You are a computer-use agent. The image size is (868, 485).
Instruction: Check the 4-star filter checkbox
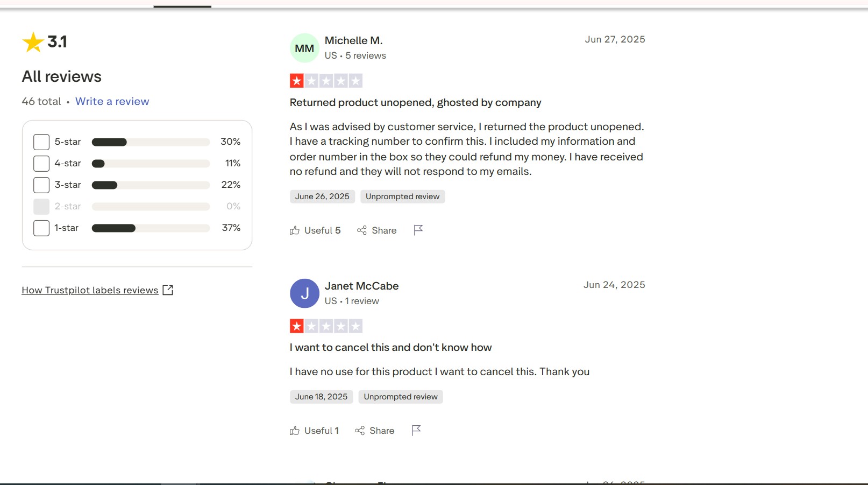pyautogui.click(x=41, y=164)
